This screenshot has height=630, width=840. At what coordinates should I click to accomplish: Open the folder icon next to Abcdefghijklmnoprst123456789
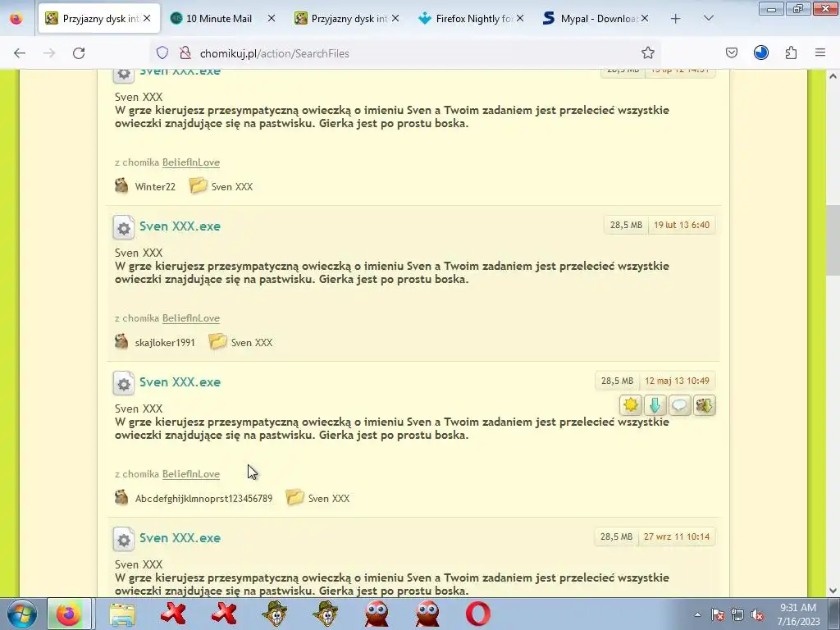pyautogui.click(x=294, y=497)
